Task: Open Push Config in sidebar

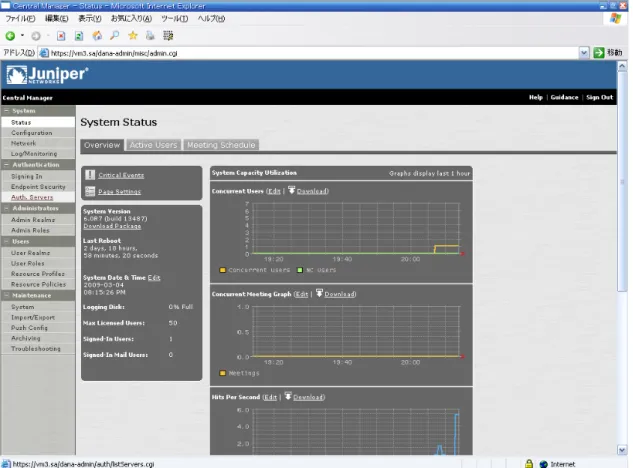Action: (x=29, y=328)
